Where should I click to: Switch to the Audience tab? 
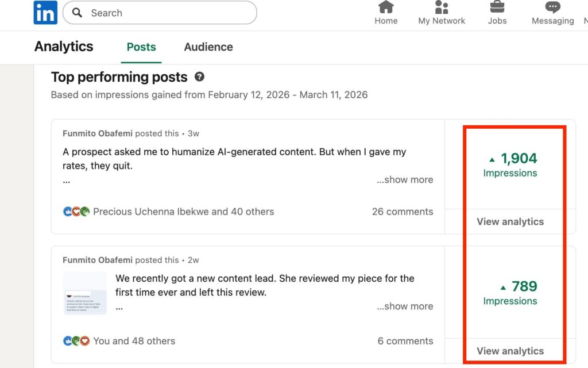(208, 47)
